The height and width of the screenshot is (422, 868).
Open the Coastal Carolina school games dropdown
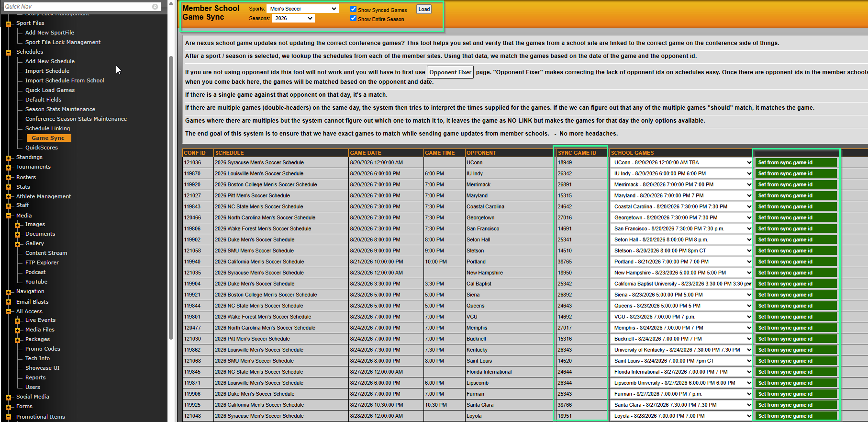click(x=681, y=206)
